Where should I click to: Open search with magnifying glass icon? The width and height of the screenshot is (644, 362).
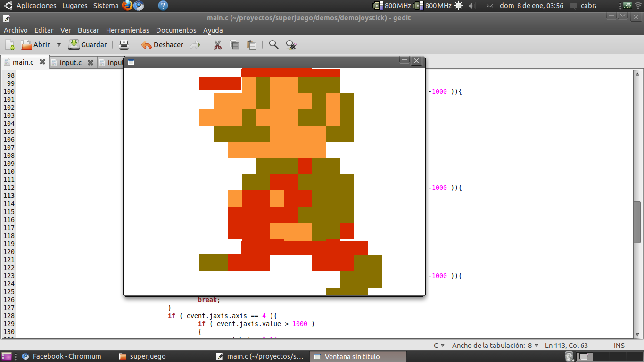click(x=274, y=45)
